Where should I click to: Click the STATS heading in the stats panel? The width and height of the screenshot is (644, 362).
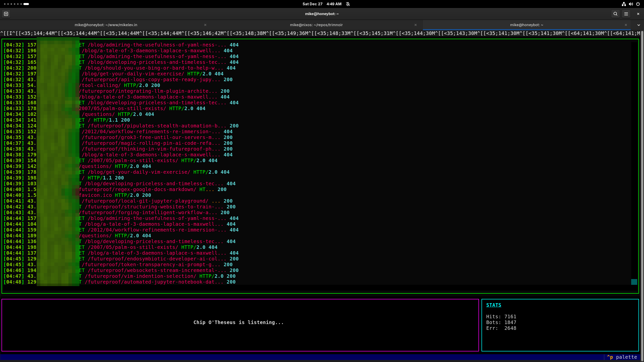494,305
